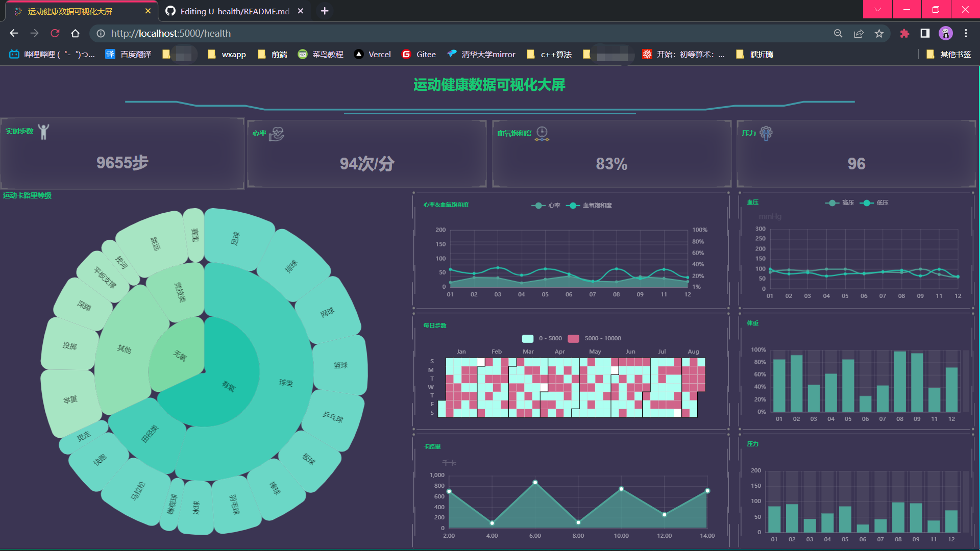The height and width of the screenshot is (551, 980).
Task: Click the heart-in-hand icon on the 心率 card
Action: (x=277, y=134)
